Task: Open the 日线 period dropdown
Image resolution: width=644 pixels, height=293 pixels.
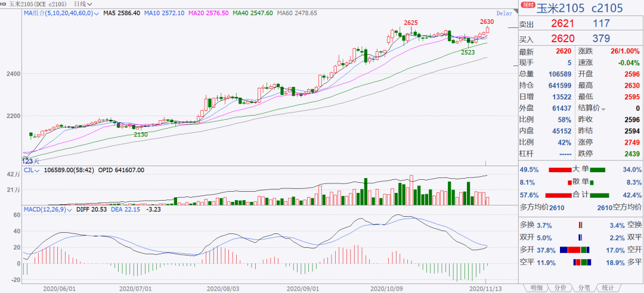Action: coord(84,4)
